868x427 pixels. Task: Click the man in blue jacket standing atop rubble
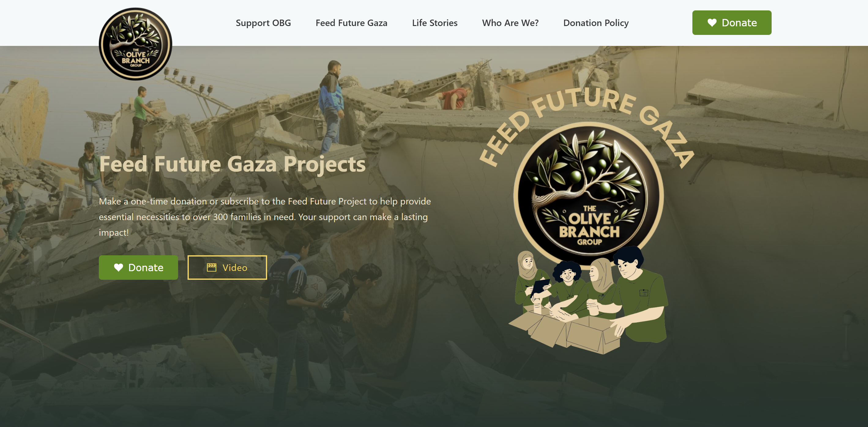click(332, 106)
